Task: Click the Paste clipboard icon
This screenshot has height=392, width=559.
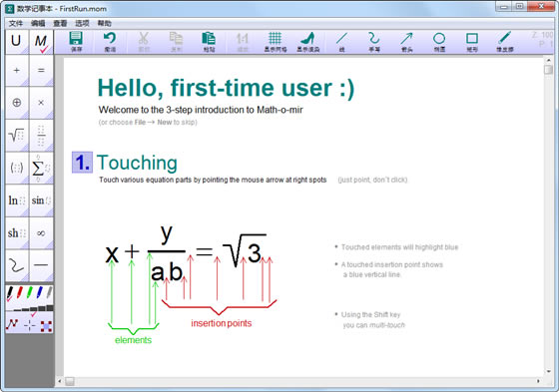Action: [209, 41]
